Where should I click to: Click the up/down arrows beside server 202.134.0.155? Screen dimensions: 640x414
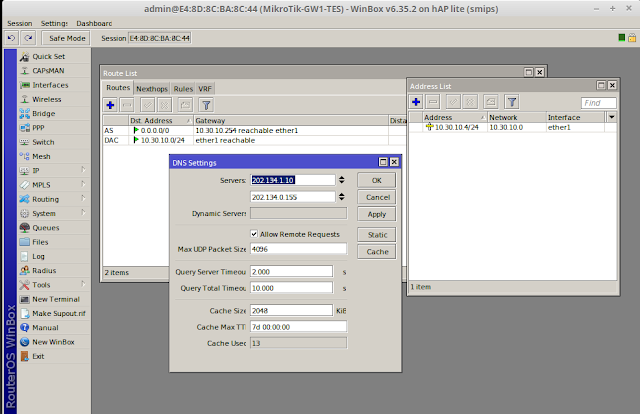342,197
